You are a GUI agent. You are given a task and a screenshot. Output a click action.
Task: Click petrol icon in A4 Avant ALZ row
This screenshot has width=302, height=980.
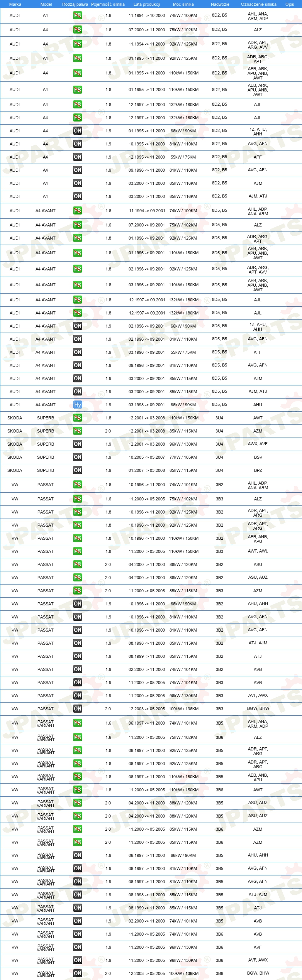pyautogui.click(x=78, y=225)
